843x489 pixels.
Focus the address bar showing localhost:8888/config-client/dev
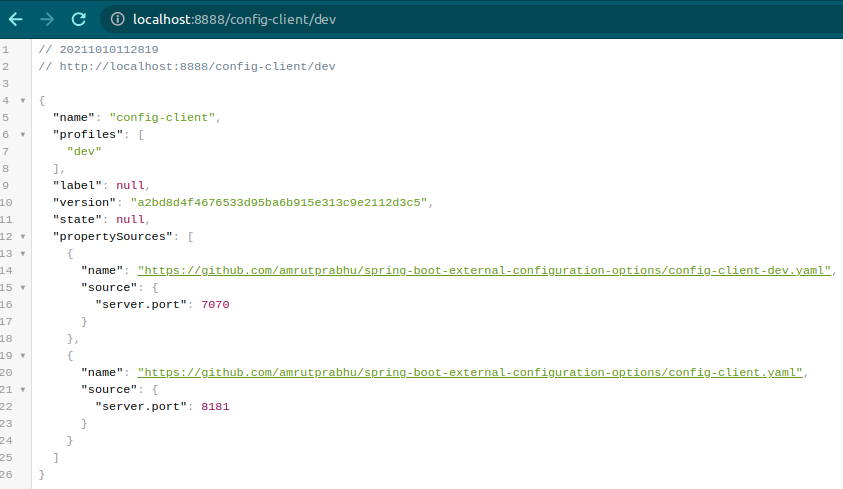click(x=473, y=19)
